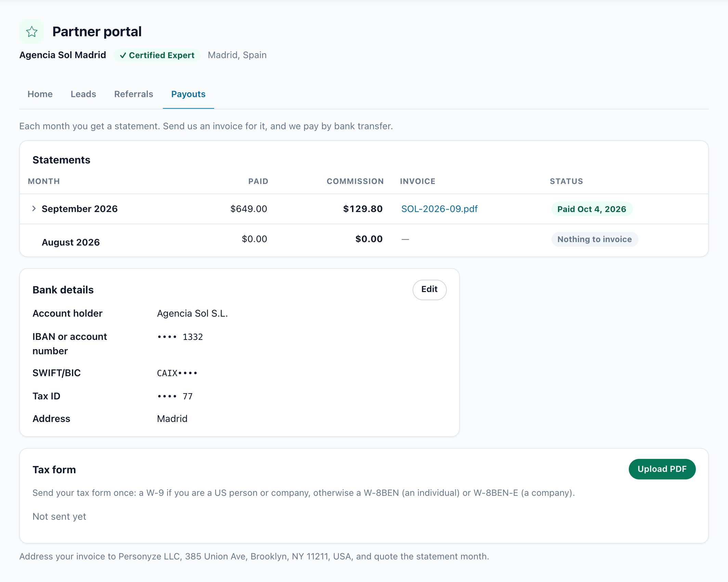Click the Partner portal heading
Viewport: 728px width, 582px height.
(x=97, y=31)
